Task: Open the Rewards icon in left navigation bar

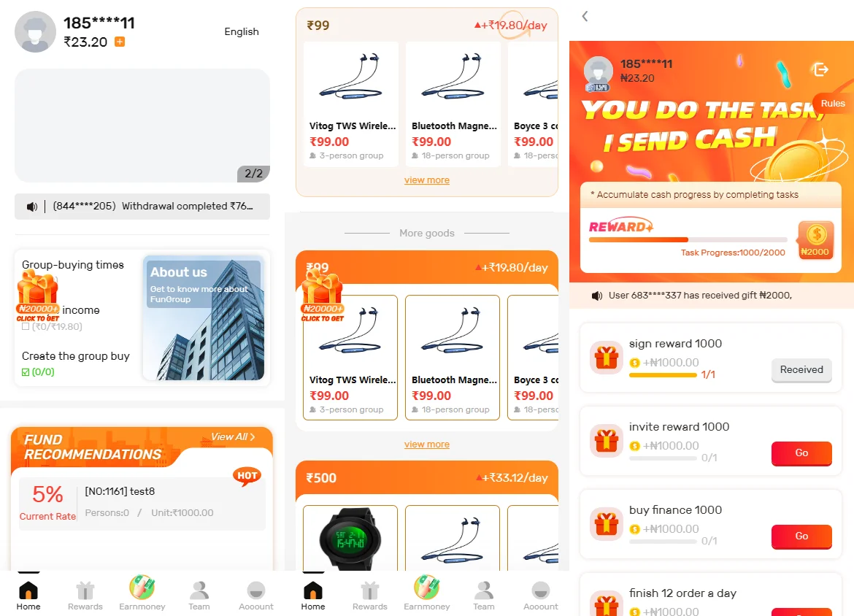Action: pyautogui.click(x=85, y=590)
